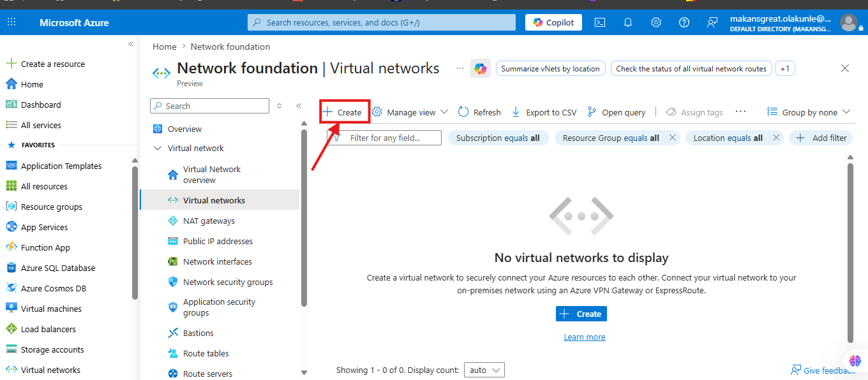Remove the Location equals all filter

pyautogui.click(x=776, y=138)
